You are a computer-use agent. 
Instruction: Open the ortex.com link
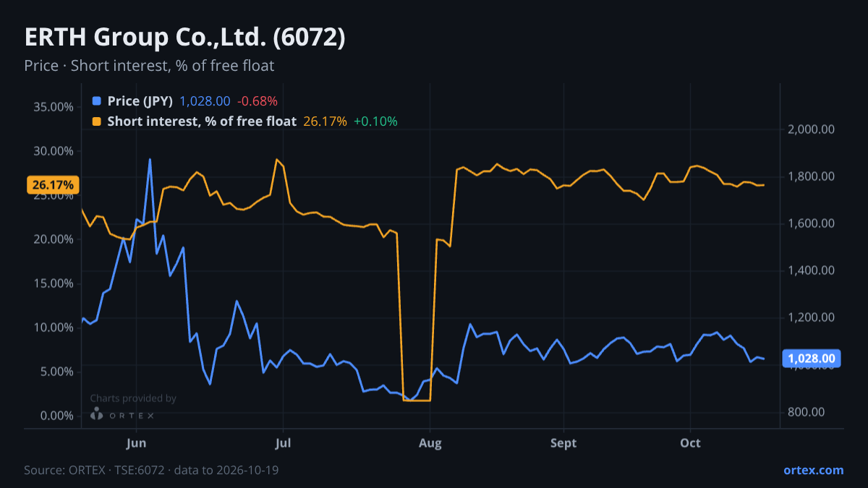tap(814, 470)
